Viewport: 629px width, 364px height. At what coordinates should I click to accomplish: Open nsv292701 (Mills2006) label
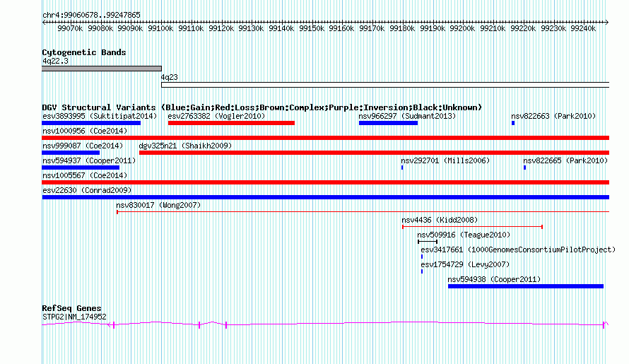(x=445, y=160)
